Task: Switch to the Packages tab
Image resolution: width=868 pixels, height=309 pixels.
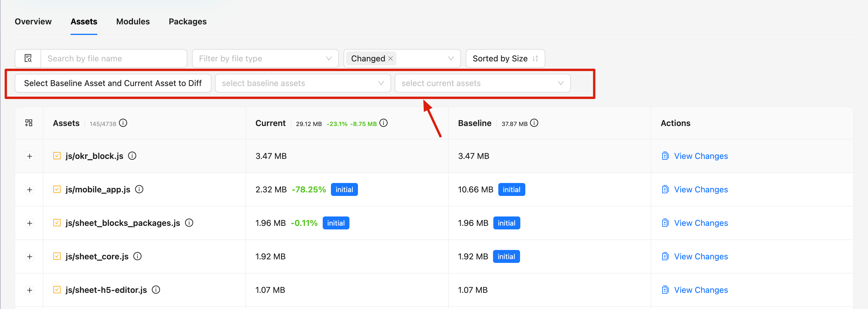Action: (187, 21)
